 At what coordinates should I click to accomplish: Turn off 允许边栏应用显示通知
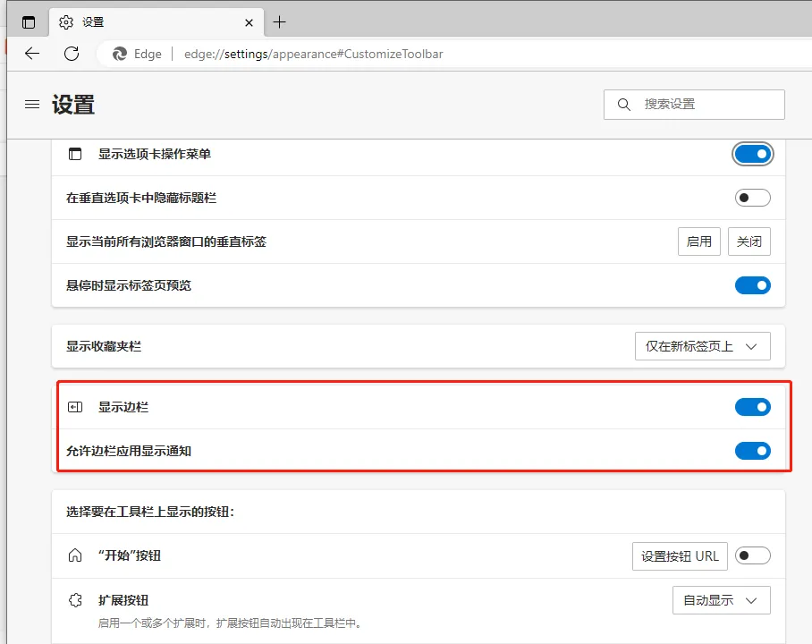[x=753, y=451]
